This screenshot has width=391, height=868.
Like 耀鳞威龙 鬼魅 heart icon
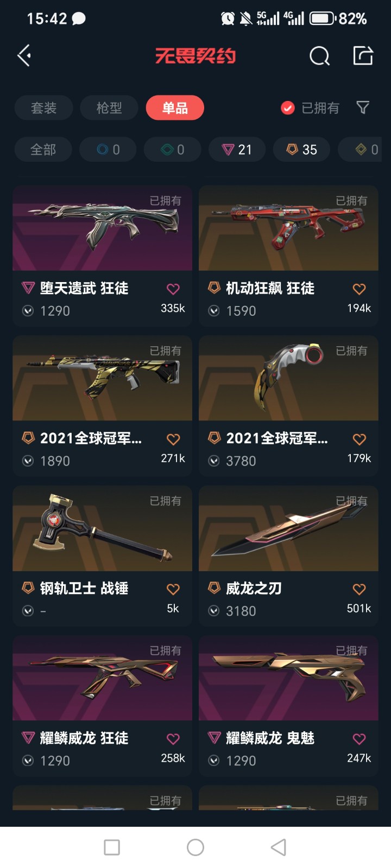click(x=359, y=739)
